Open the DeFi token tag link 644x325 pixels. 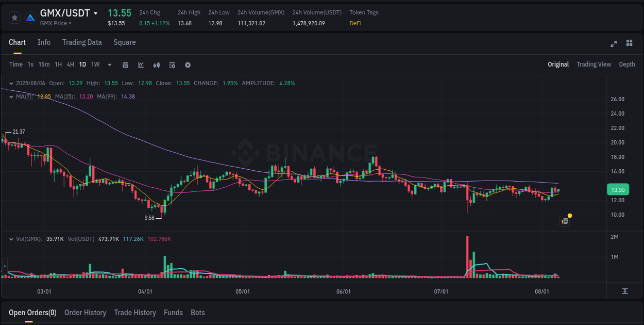coord(355,23)
